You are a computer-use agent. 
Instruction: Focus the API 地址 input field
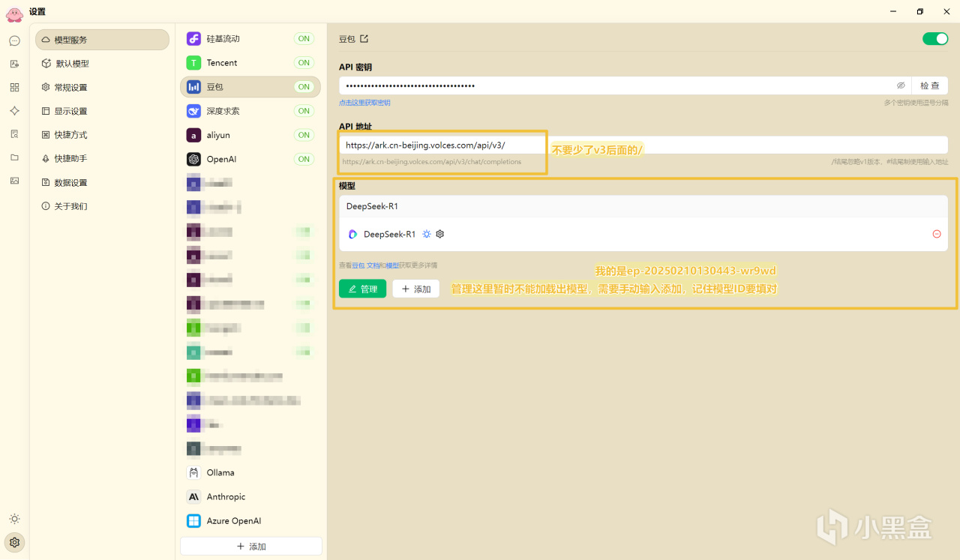click(643, 145)
